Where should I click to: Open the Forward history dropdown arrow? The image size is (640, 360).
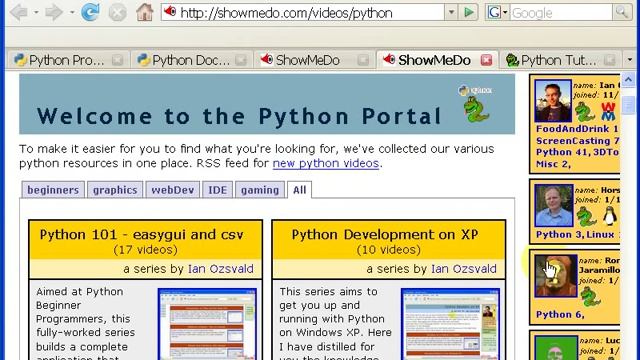pyautogui.click(x=72, y=13)
